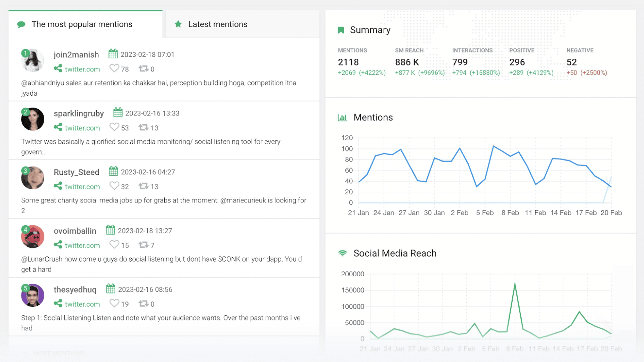Open join2manish profile avatar

pos(33,60)
